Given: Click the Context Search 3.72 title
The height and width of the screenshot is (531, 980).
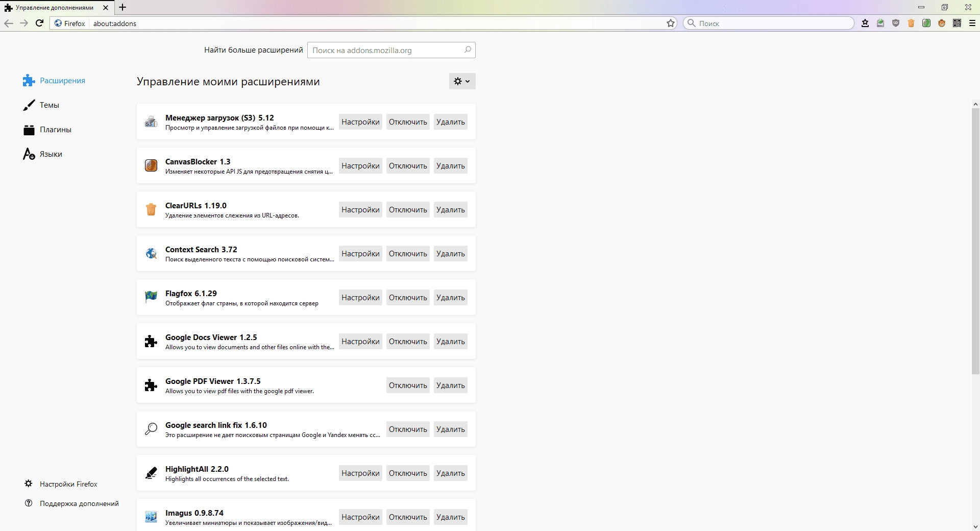Looking at the screenshot, I should [201, 249].
